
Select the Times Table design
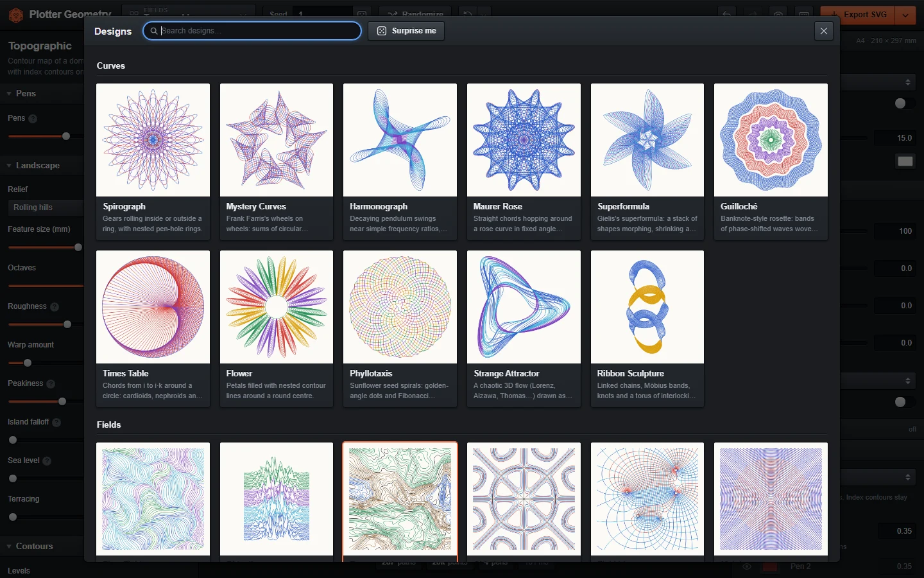point(153,329)
